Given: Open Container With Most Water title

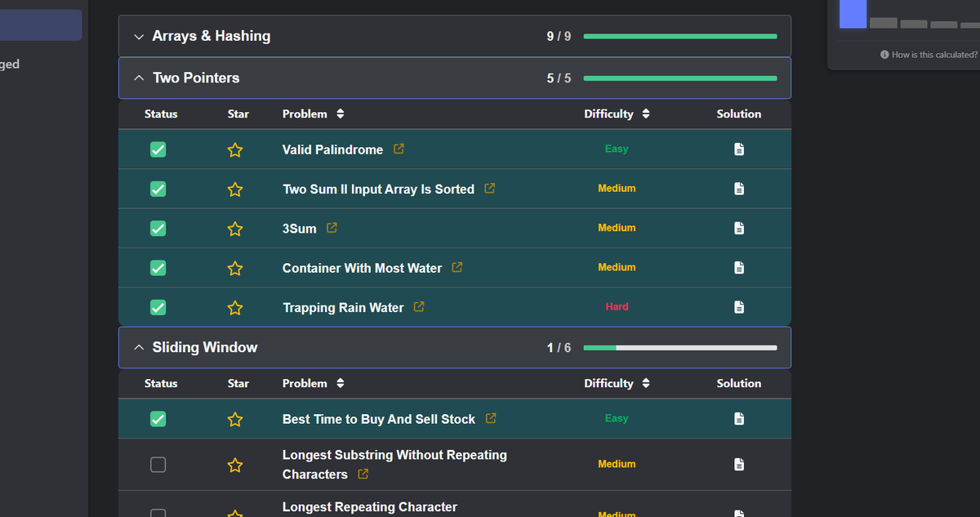Looking at the screenshot, I should click(x=362, y=268).
